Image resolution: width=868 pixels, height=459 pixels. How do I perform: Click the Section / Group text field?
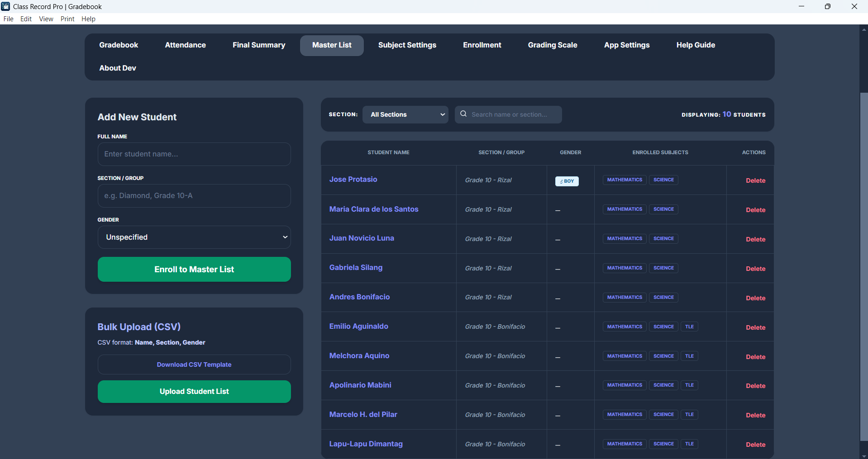click(x=194, y=196)
